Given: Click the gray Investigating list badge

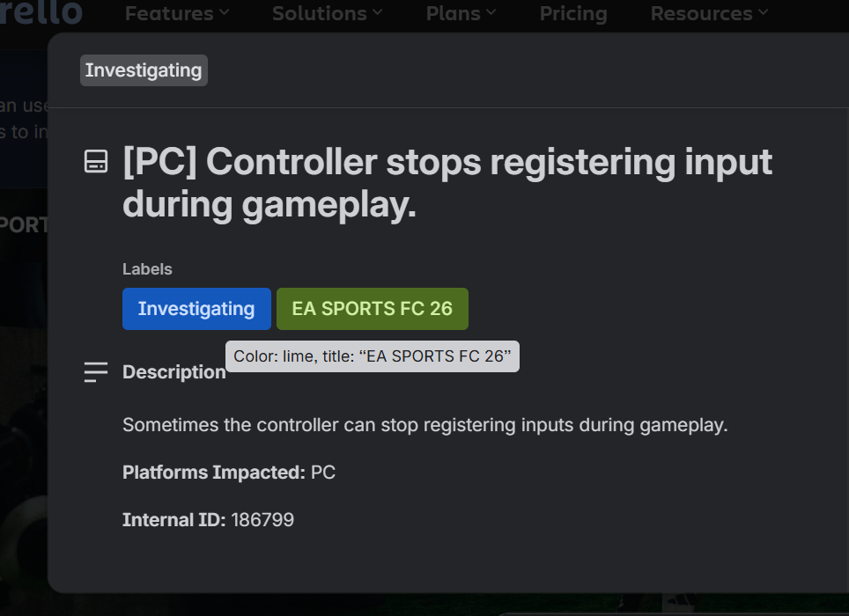Looking at the screenshot, I should tap(144, 70).
